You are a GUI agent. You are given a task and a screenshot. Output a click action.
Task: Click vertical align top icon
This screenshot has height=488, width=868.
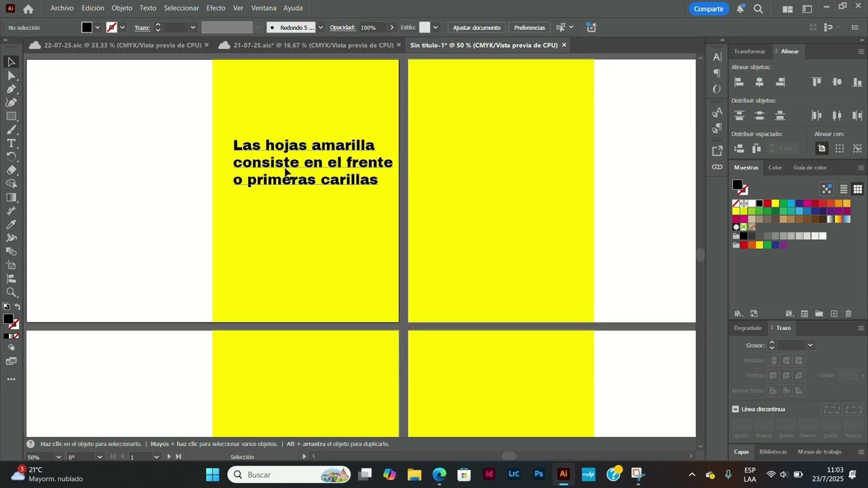coord(816,82)
